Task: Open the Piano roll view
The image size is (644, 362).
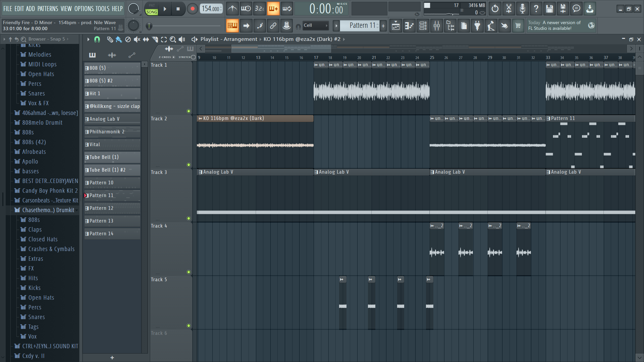Action: click(x=409, y=26)
